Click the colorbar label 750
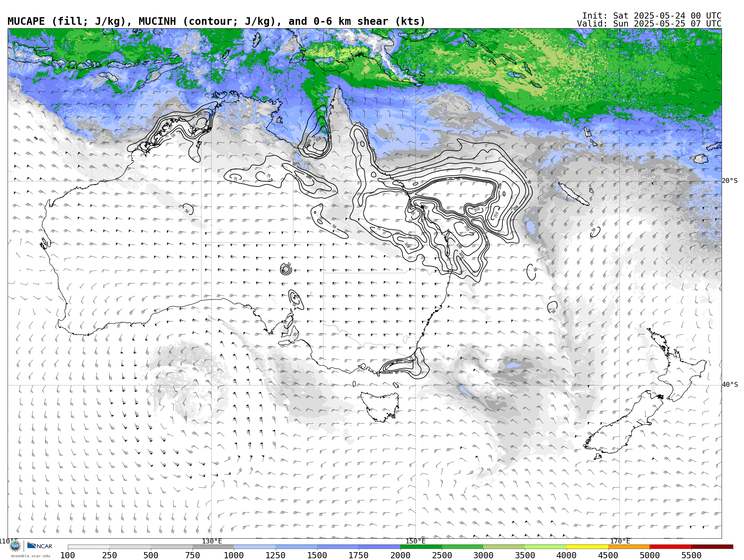The height and width of the screenshot is (560, 744). coord(193,555)
